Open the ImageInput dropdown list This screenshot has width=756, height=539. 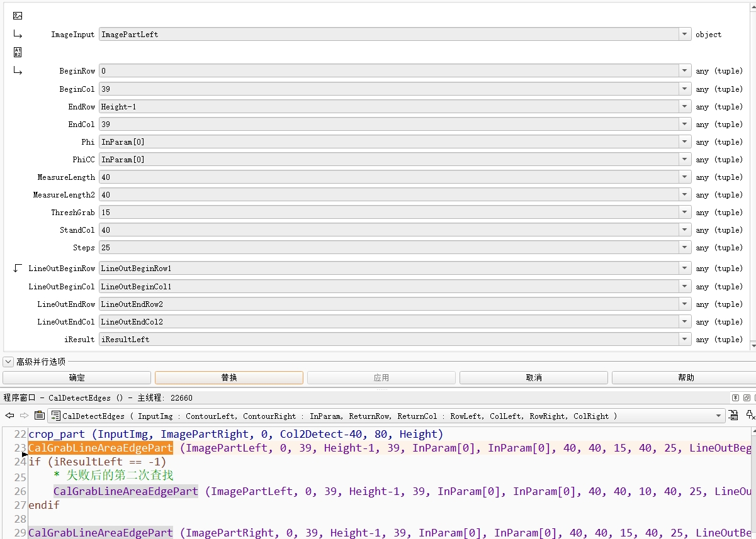coord(685,35)
